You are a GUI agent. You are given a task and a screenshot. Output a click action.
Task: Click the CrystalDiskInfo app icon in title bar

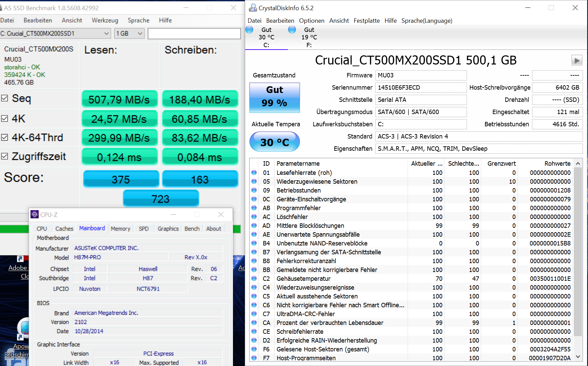pyautogui.click(x=253, y=8)
